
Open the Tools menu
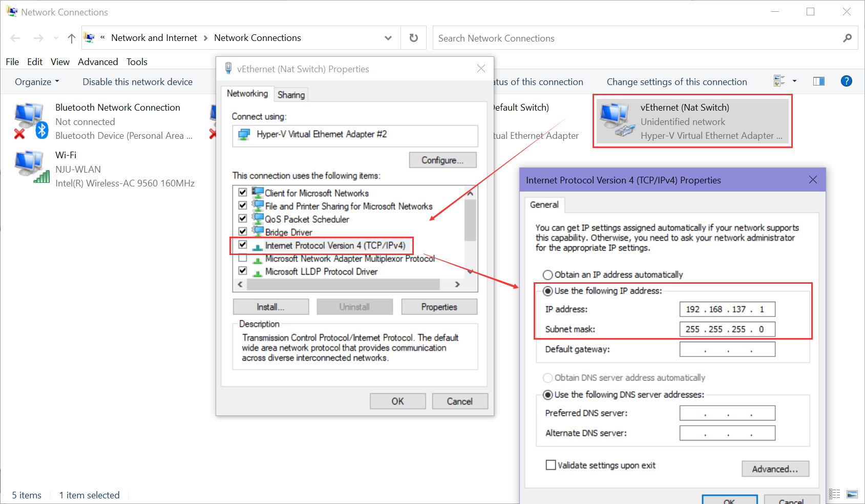click(137, 62)
